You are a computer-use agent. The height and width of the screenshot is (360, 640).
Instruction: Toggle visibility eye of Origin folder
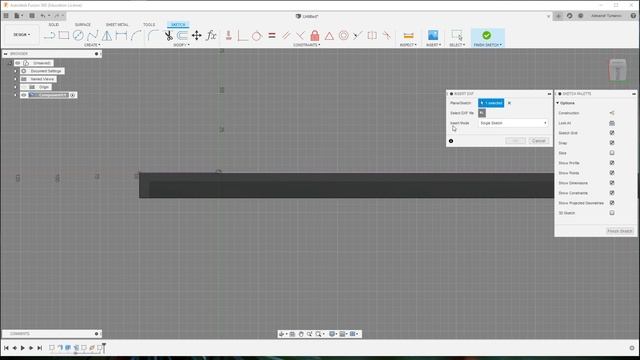pyautogui.click(x=24, y=87)
